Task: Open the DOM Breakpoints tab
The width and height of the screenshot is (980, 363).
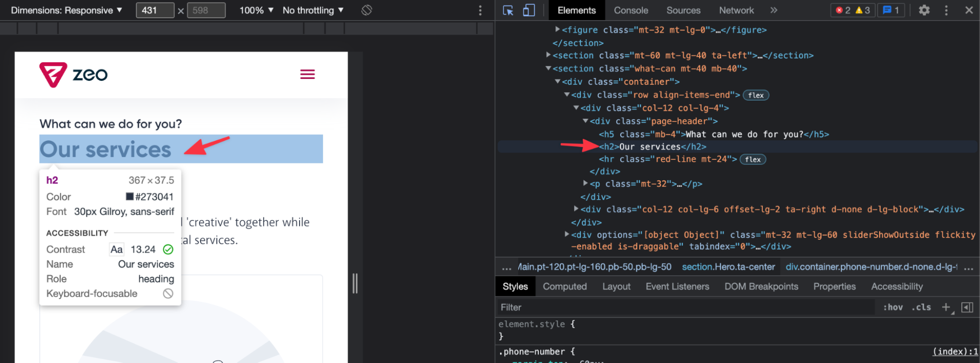Action: pos(761,286)
